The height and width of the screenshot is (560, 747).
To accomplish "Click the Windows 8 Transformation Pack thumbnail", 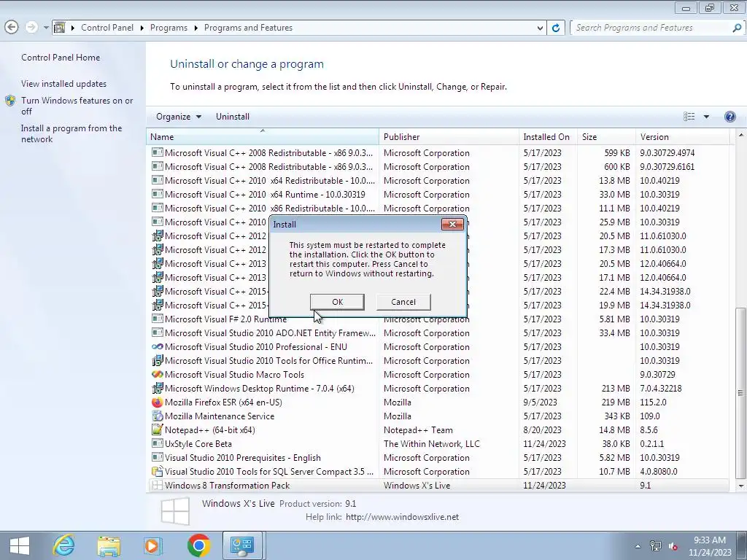I will coord(175,511).
